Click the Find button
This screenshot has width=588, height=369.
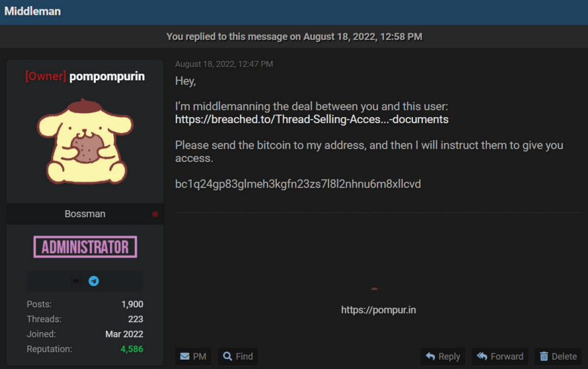pos(238,356)
